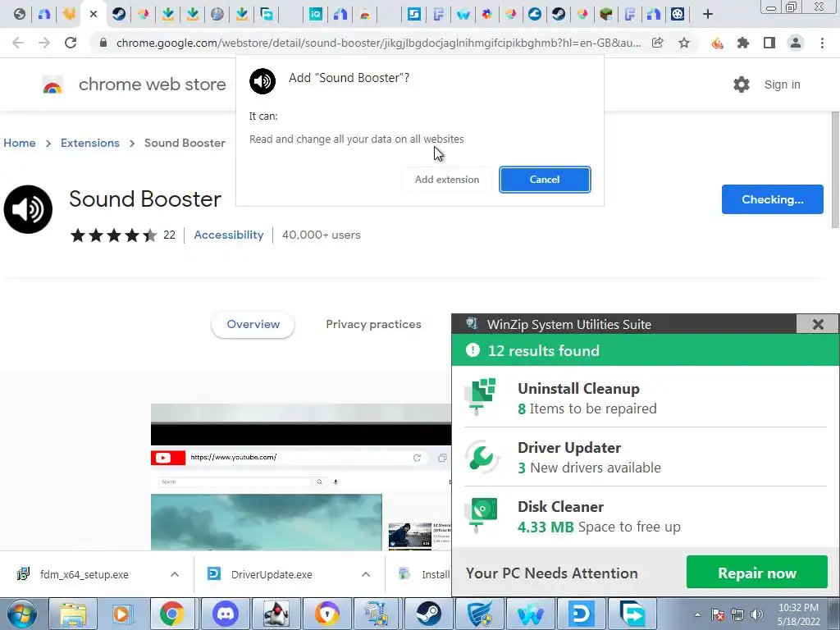
Task: Click the volume speaker tray icon
Action: click(x=757, y=614)
